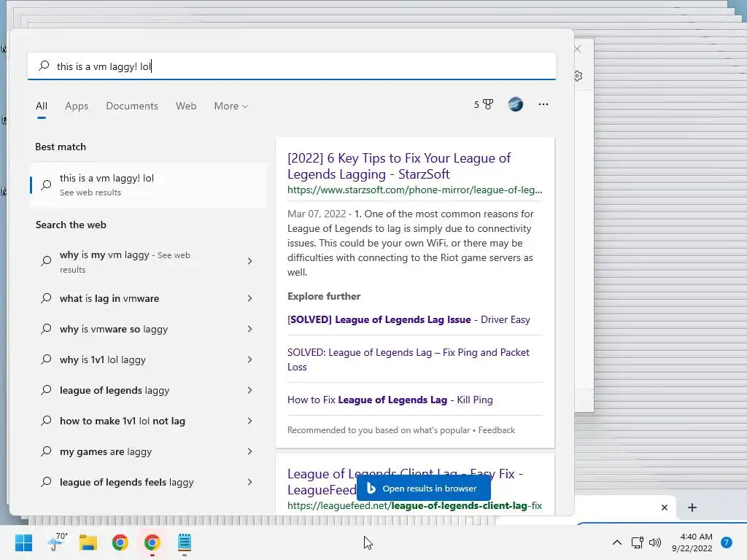Expand arrow for 'league of legends laggy'
Image resolution: width=747 pixels, height=560 pixels.
click(249, 391)
